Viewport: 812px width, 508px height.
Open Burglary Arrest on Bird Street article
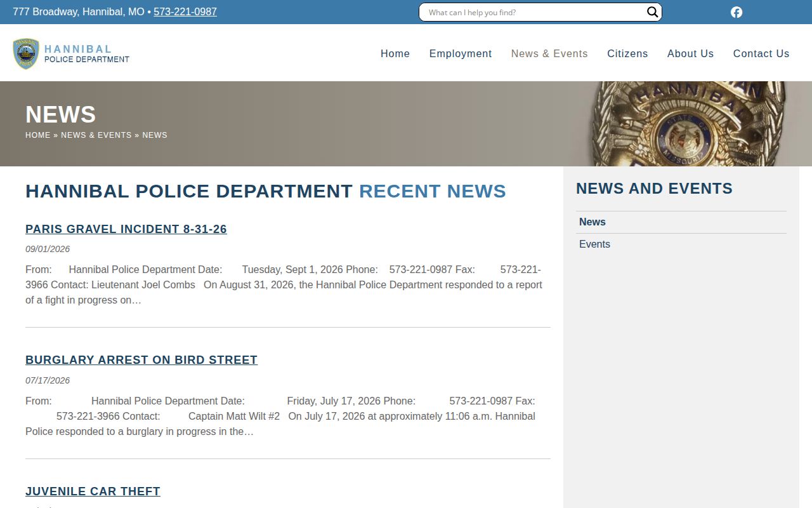141,360
